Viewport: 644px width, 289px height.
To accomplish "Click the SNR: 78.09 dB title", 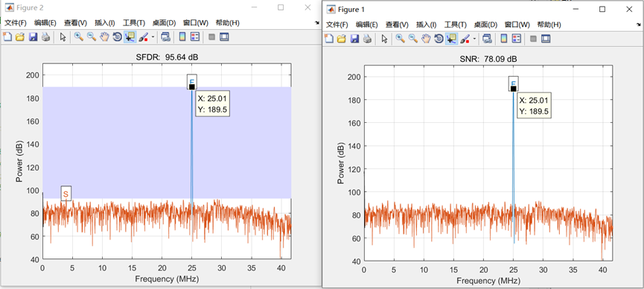I will click(x=488, y=59).
